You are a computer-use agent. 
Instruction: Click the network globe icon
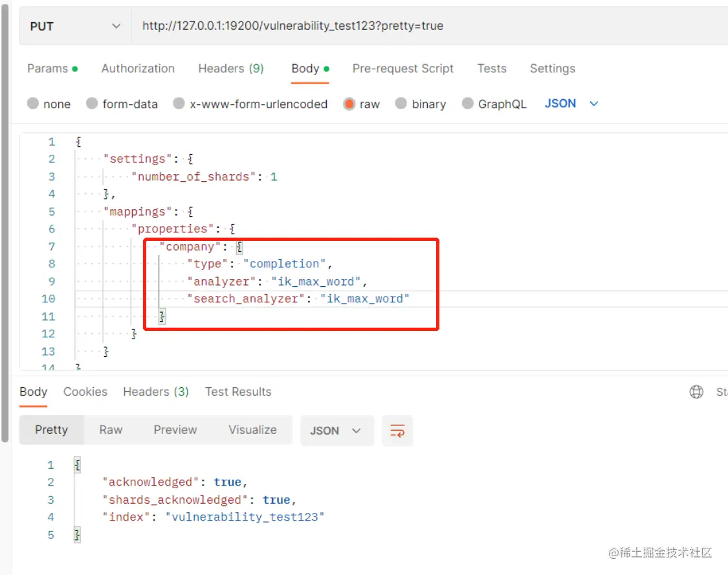pos(696,392)
